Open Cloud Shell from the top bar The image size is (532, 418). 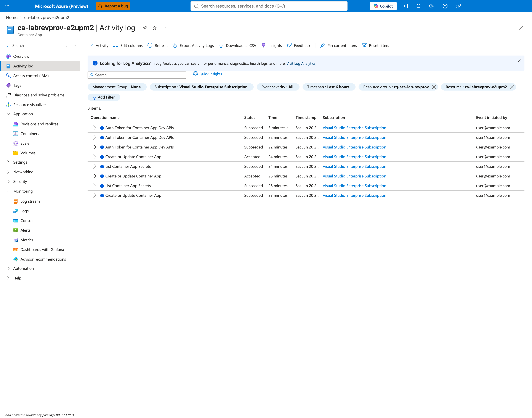tap(405, 6)
